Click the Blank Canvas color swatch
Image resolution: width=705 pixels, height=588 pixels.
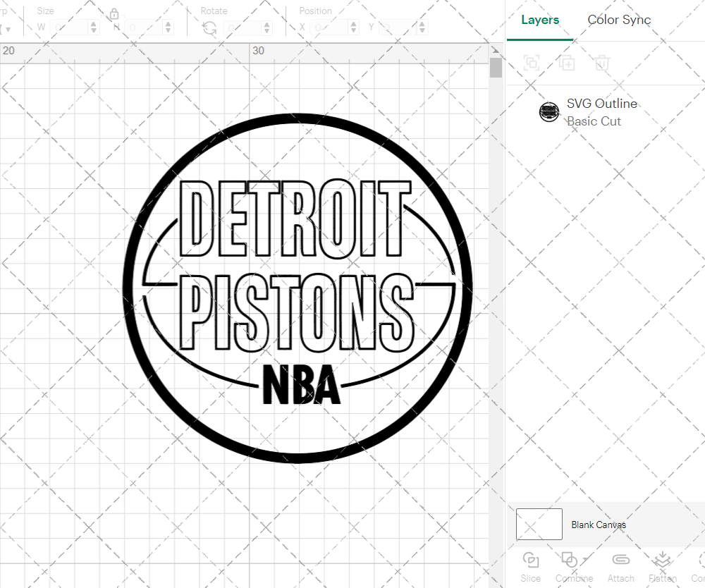pyautogui.click(x=539, y=524)
